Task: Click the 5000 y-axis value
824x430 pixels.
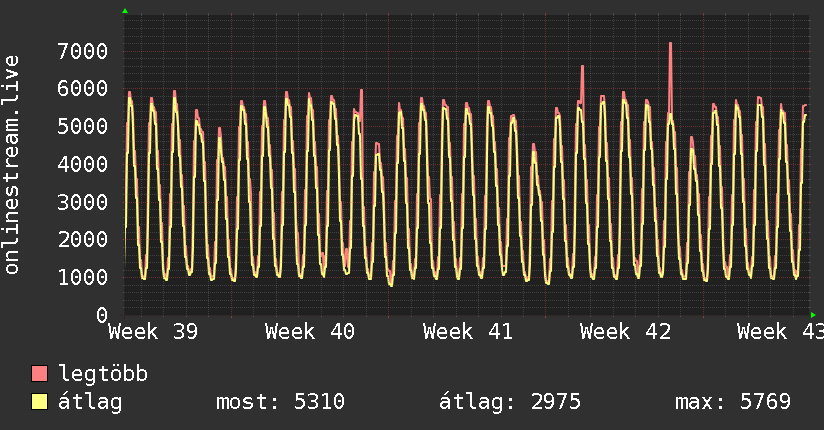Action: [x=83, y=126]
